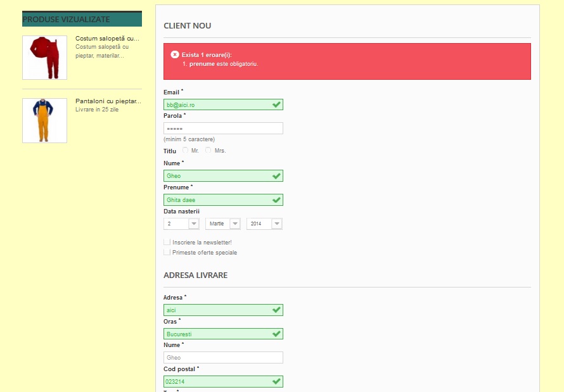Screen dimensions: 564x392
Task: Click the PRODUSE VIZUALIZATE block header
Action: coord(82,19)
